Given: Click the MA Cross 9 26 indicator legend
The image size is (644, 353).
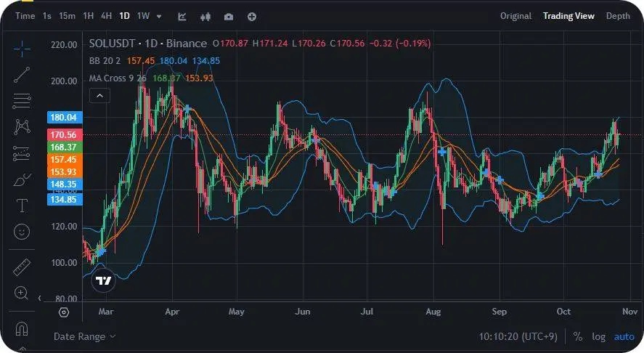Looking at the screenshot, I should click(x=118, y=78).
